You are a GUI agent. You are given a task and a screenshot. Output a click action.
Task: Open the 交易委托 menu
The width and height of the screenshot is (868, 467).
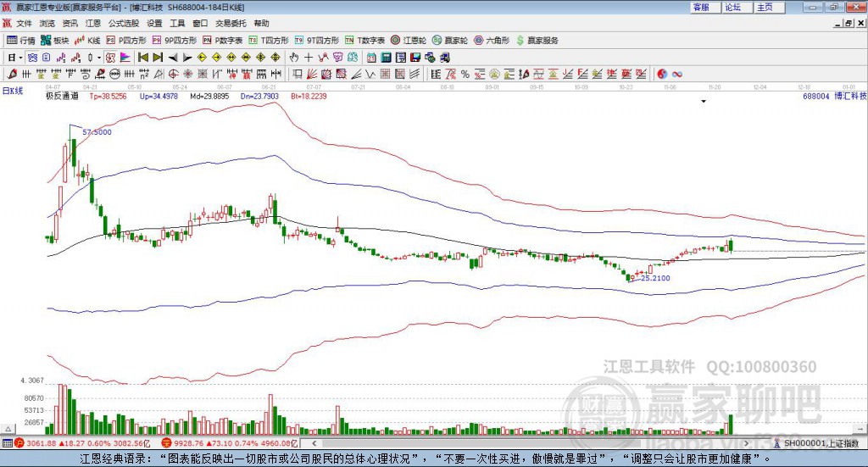(x=231, y=23)
